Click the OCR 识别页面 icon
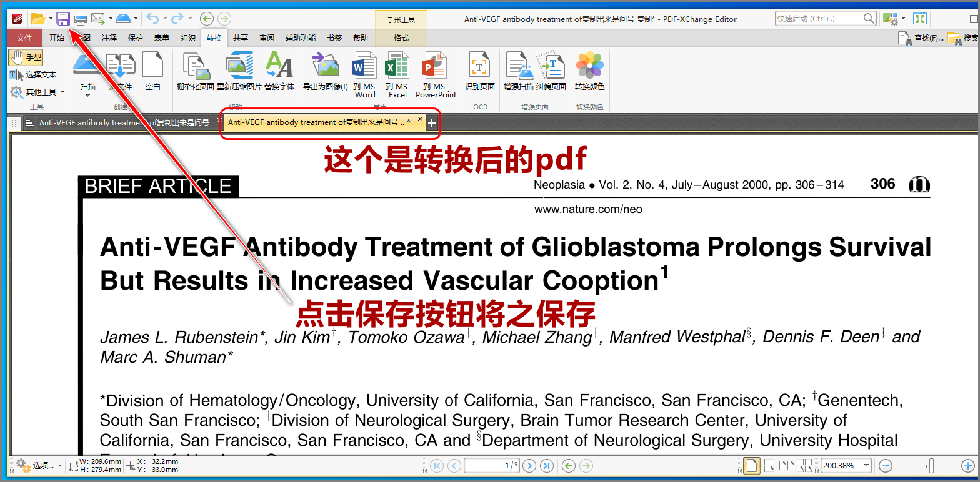 pyautogui.click(x=480, y=72)
